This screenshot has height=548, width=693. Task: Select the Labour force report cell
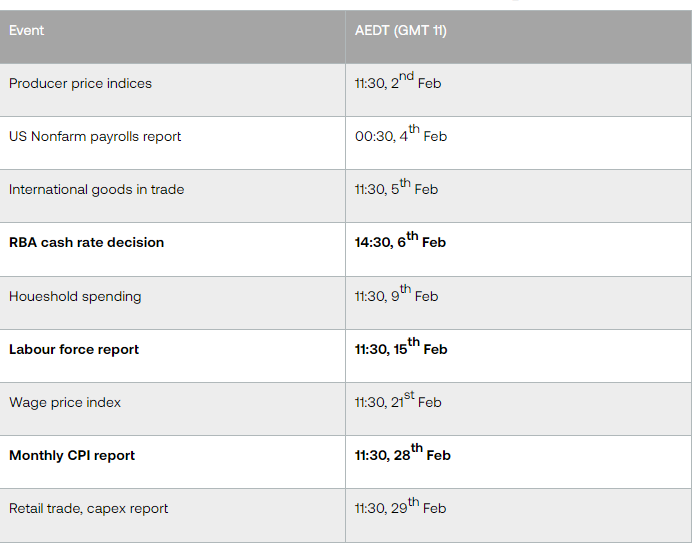[74, 350]
